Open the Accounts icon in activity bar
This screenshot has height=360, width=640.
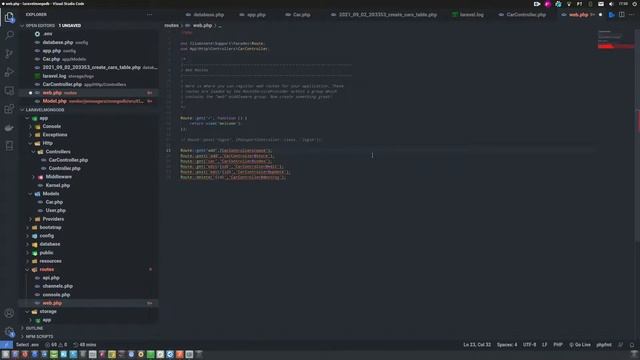[9, 313]
